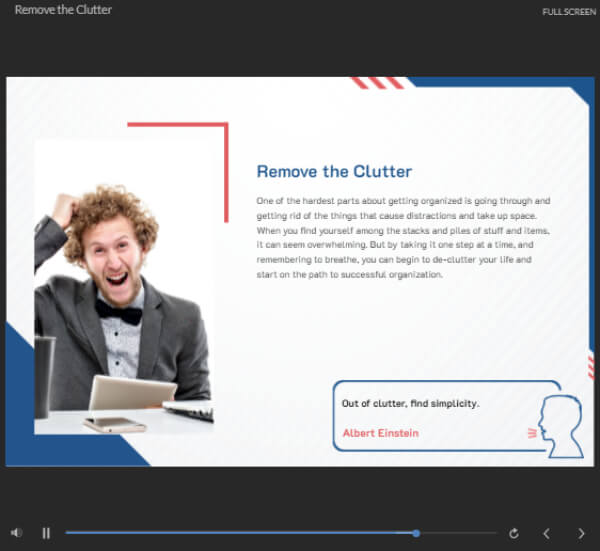This screenshot has width=600, height=551.
Task: Click the smartphone on the desk in photo
Action: tap(115, 425)
